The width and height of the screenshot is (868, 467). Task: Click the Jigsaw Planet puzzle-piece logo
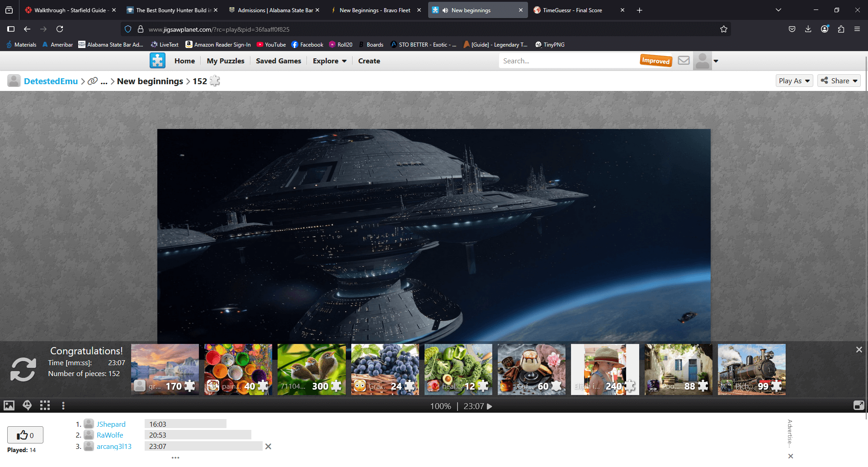coord(157,61)
